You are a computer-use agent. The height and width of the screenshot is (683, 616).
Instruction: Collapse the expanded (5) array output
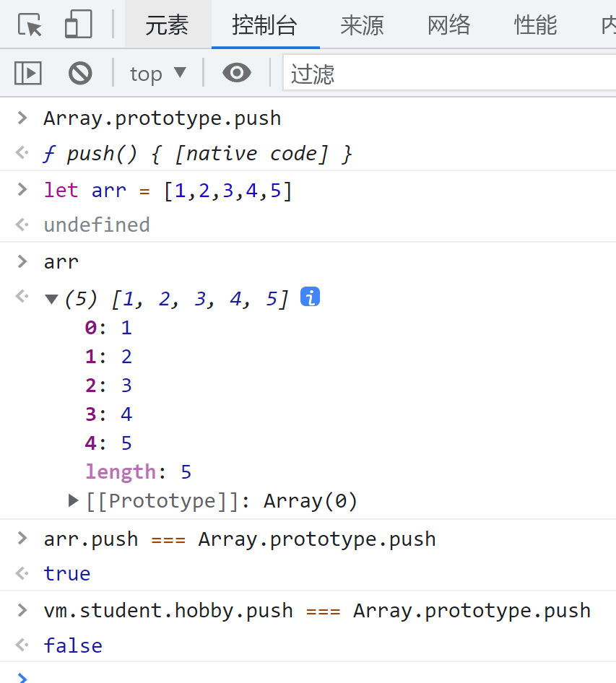pos(51,299)
